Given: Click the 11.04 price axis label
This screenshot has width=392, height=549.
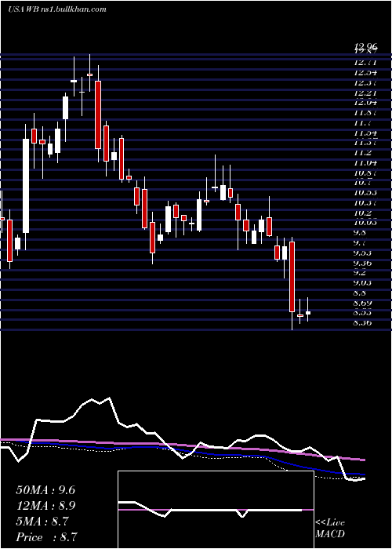Looking at the screenshot, I should (365, 163).
